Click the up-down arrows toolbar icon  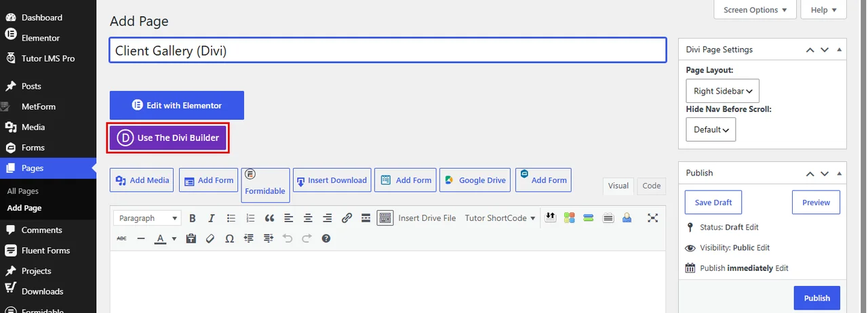pyautogui.click(x=551, y=218)
